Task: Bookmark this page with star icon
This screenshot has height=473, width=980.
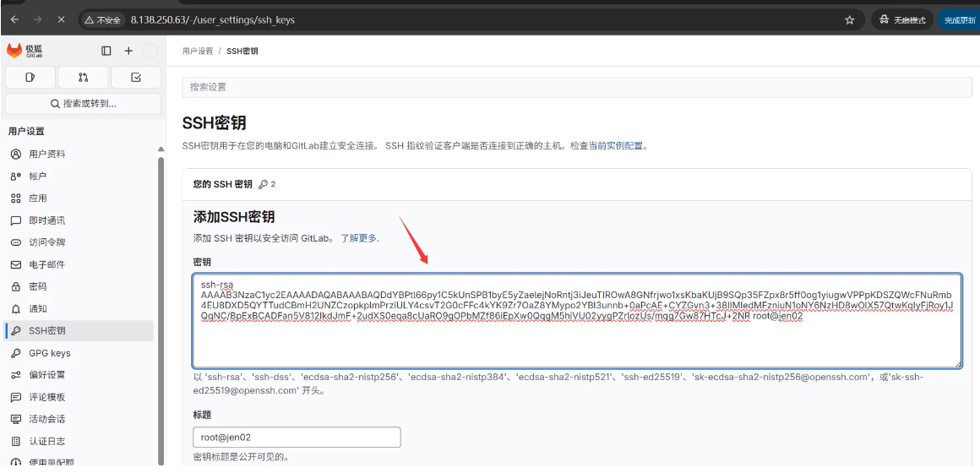Action: tap(849, 20)
